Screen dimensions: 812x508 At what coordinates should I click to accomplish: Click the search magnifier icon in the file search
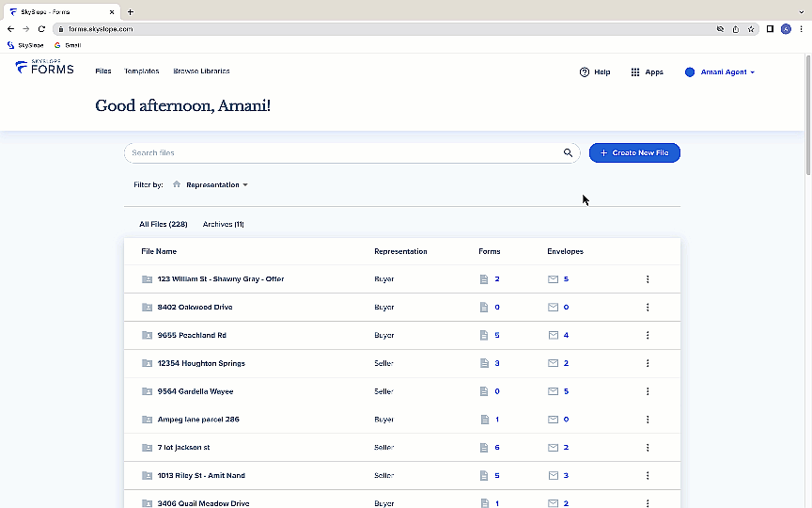(568, 153)
